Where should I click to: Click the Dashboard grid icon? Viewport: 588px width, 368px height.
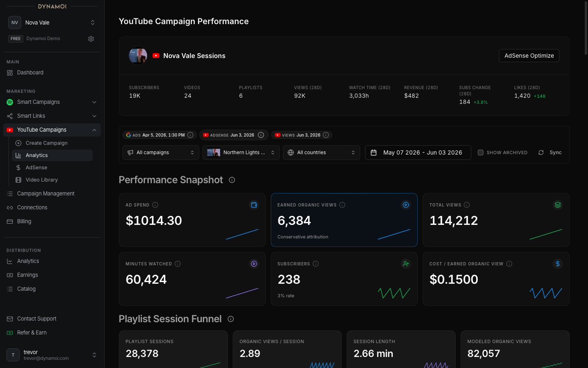[x=10, y=73]
